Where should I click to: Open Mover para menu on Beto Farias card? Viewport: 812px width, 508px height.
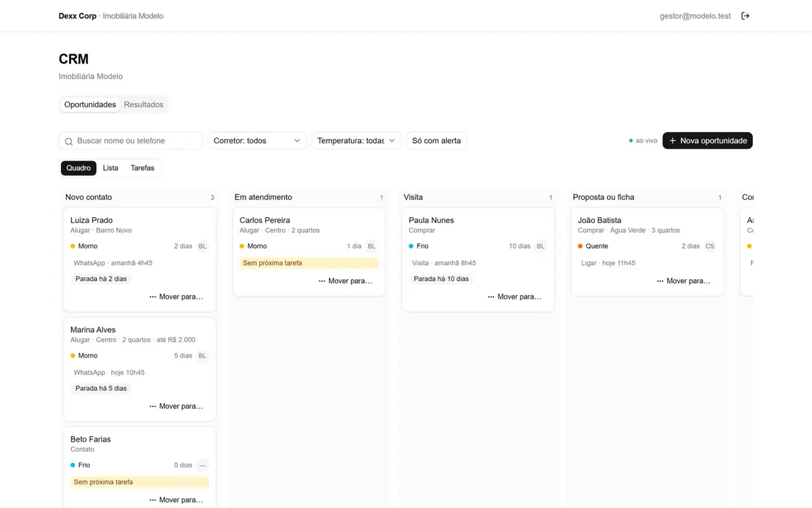[176, 500]
